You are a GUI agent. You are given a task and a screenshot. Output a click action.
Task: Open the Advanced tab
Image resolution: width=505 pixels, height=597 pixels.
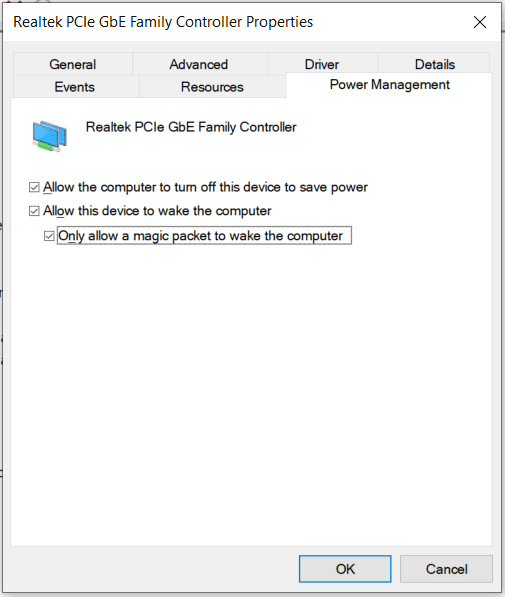tap(199, 64)
